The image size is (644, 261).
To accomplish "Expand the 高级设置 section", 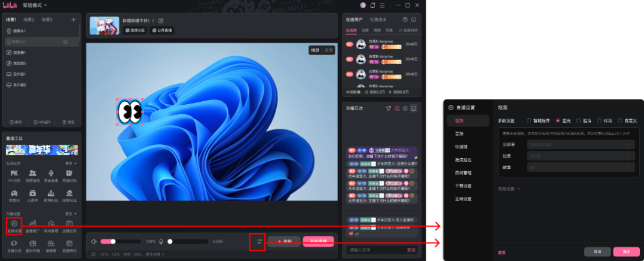I will click(509, 189).
